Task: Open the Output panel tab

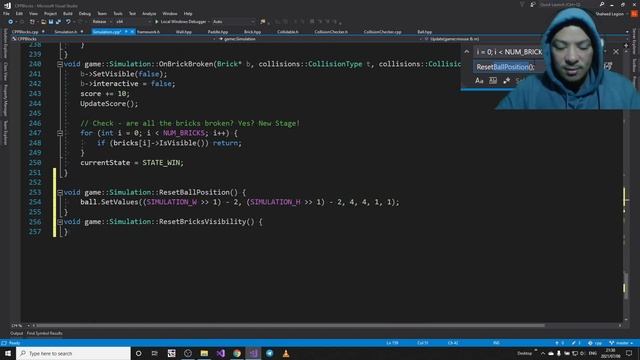Action: [17, 333]
